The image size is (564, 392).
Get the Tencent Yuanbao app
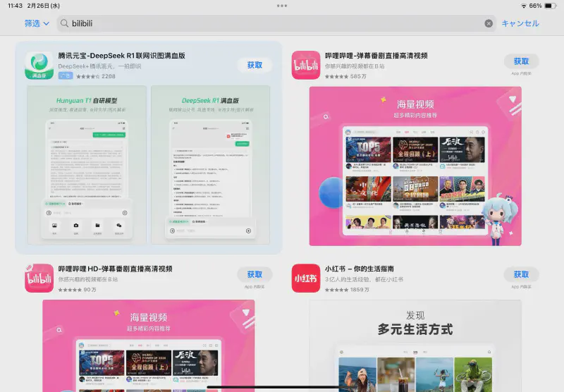(x=255, y=65)
